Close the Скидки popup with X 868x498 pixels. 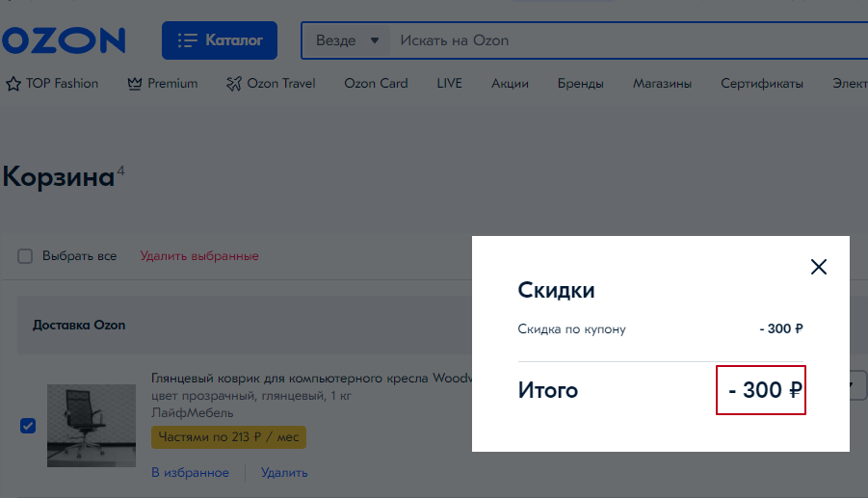(x=819, y=267)
